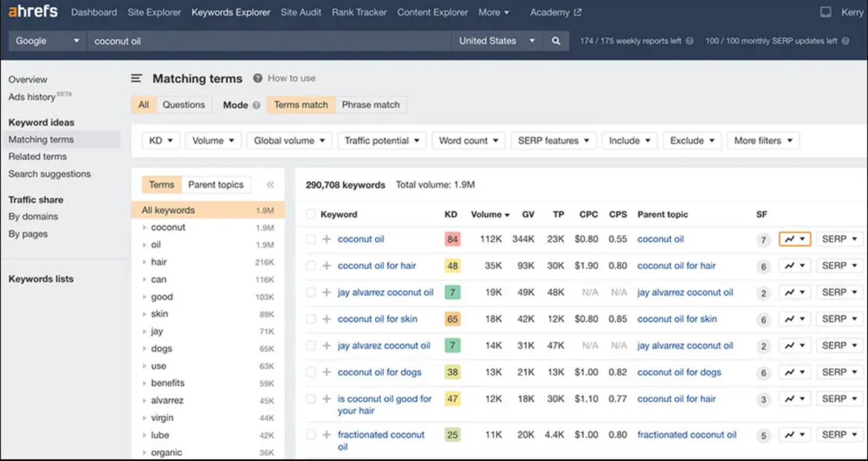Click the magnifier search button
This screenshot has height=461, width=868.
pos(556,41)
